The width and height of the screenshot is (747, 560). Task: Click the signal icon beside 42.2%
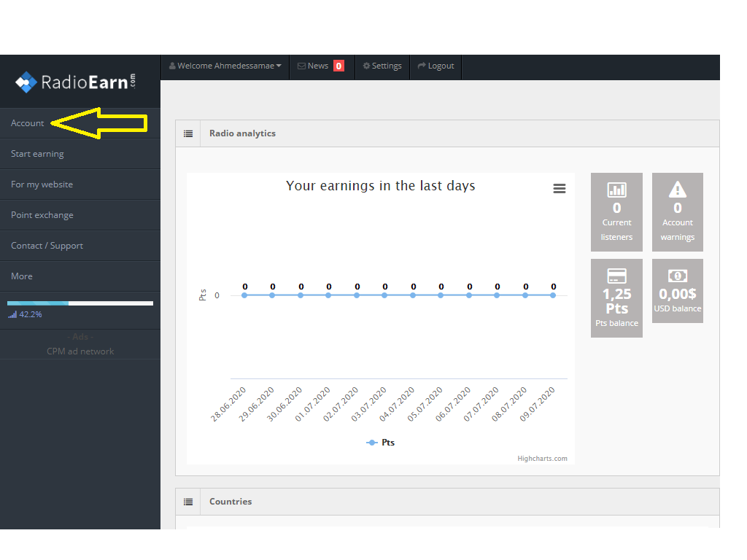point(12,314)
